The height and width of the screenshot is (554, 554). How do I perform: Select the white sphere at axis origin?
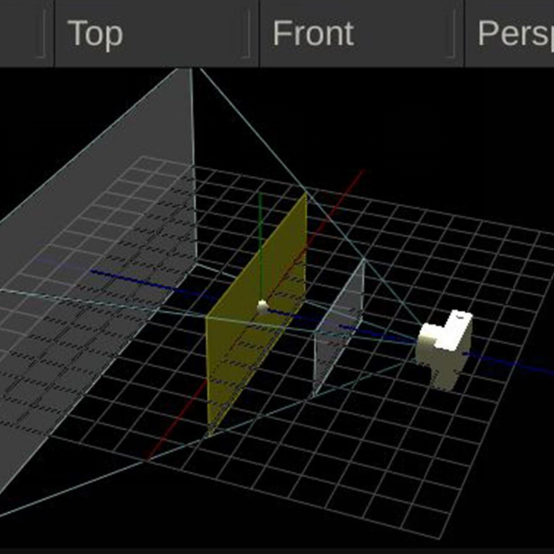[262, 307]
